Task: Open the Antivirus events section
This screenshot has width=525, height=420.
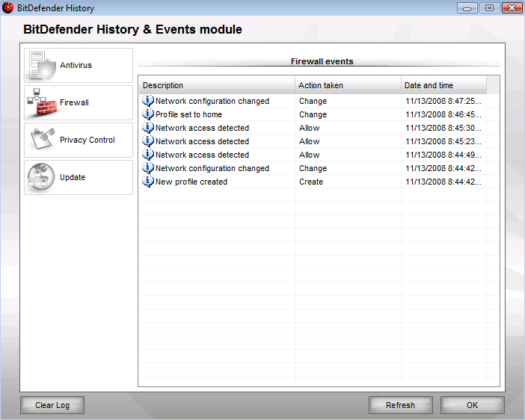Action: point(79,65)
